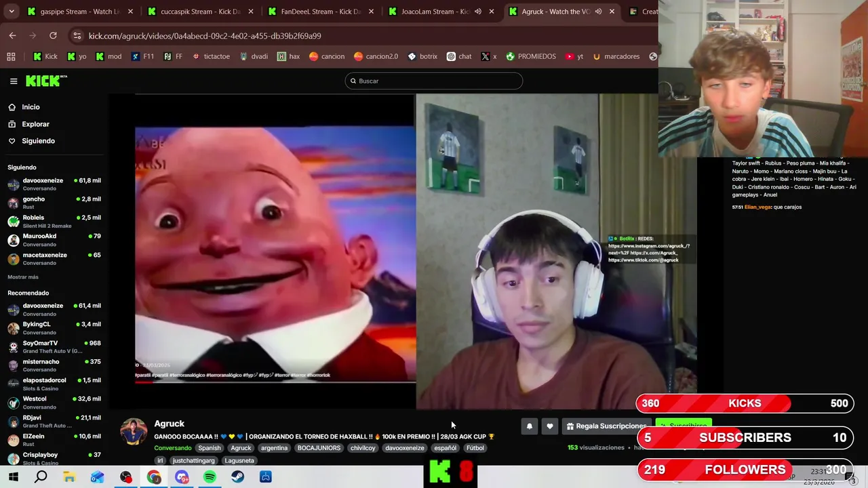Image resolution: width=868 pixels, height=488 pixels.
Task: Open OBS Studio from taskbar
Action: tap(125, 477)
